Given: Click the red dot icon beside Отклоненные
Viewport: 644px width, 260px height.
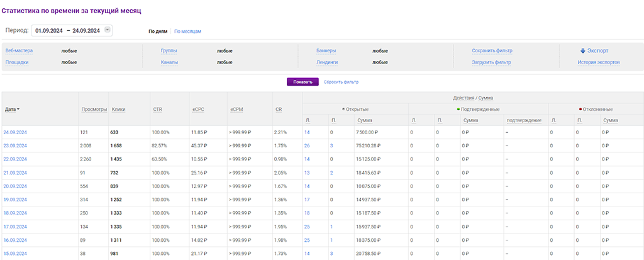Looking at the screenshot, I should [580, 109].
